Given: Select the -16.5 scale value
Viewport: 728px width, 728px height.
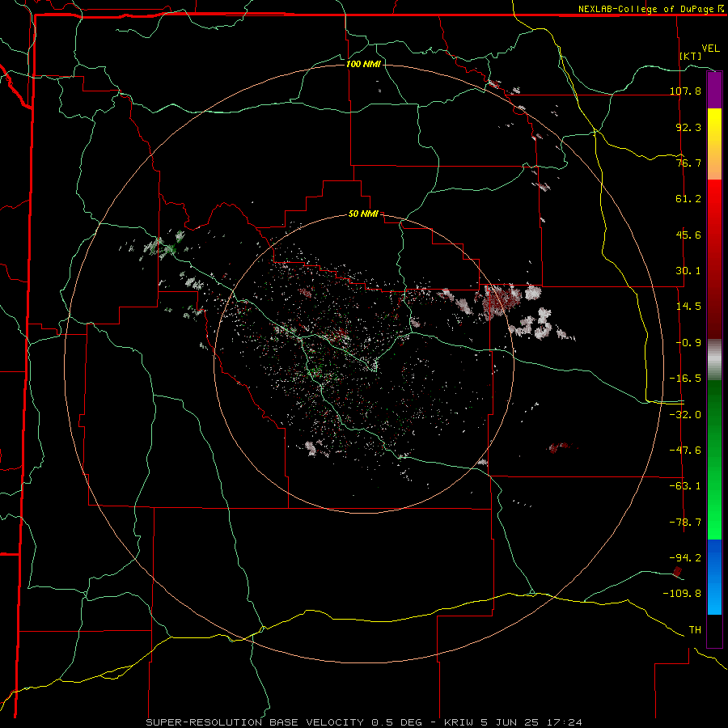Looking at the screenshot, I should click(685, 379).
